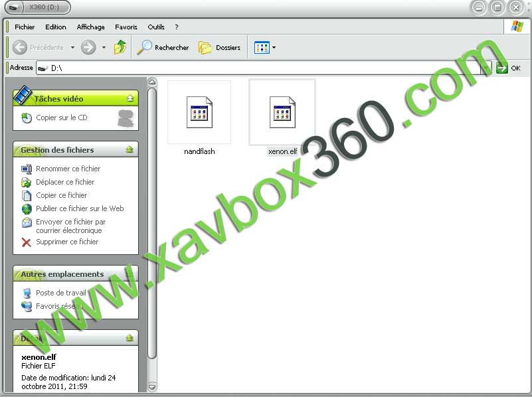Image resolution: width=532 pixels, height=397 pixels.
Task: Click the CD copy icon
Action: click(27, 118)
